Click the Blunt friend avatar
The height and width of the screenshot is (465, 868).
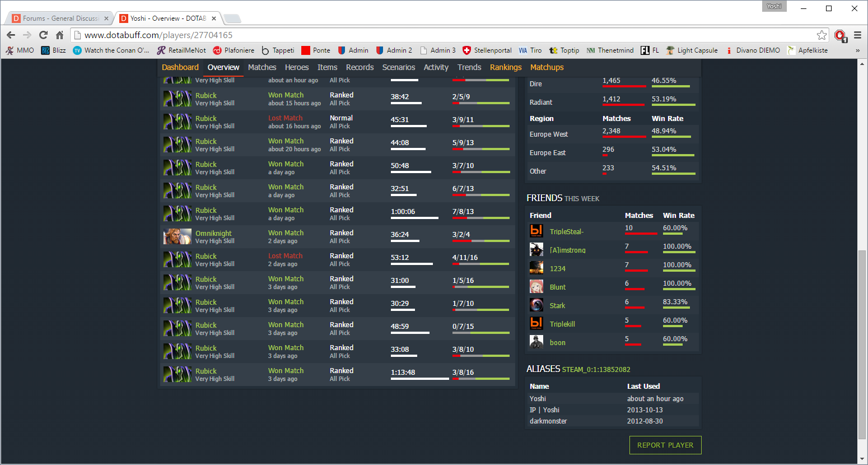pyautogui.click(x=536, y=286)
